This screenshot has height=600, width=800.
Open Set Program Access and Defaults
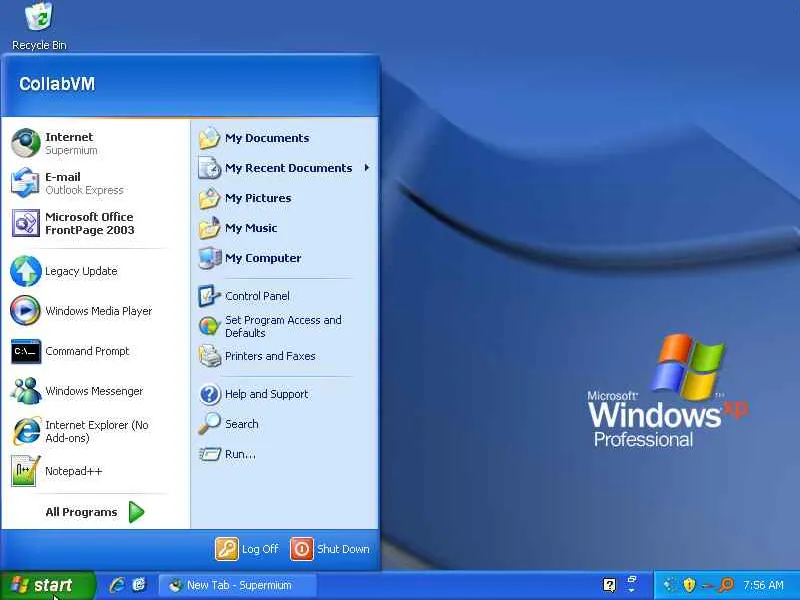pos(284,326)
